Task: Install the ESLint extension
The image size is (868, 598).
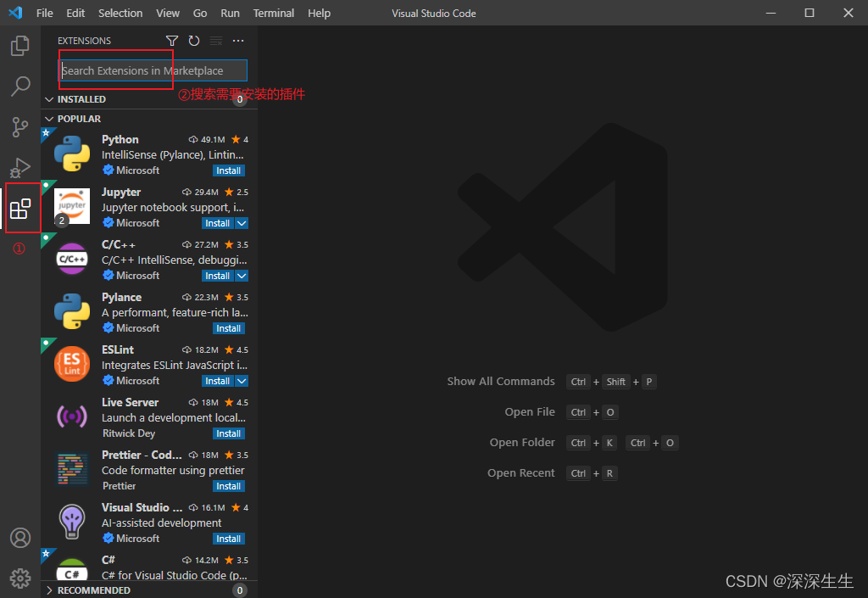Action: pos(218,381)
